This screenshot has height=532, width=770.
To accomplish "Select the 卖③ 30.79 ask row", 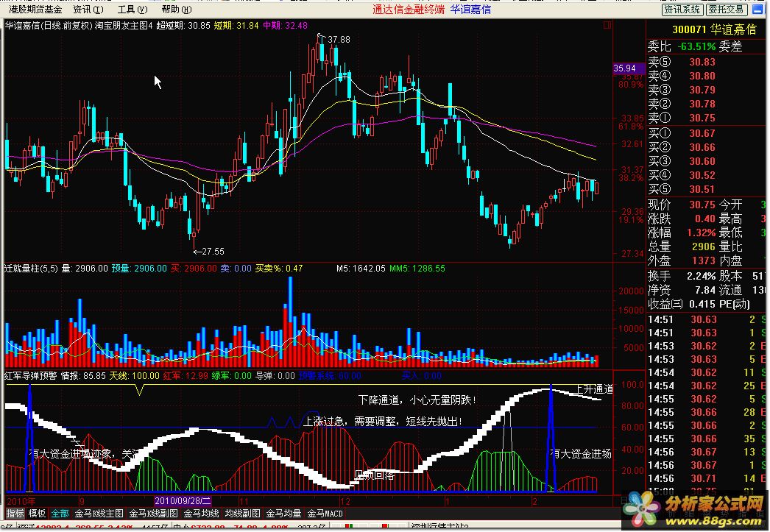I will coord(682,90).
